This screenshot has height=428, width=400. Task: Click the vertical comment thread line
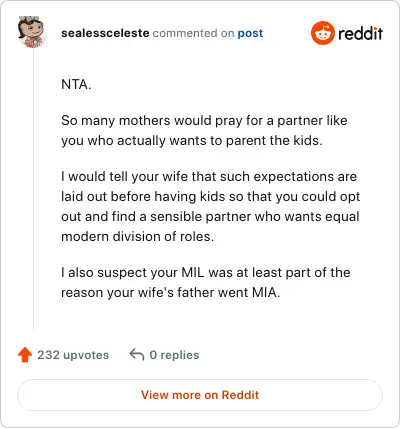[x=33, y=190]
